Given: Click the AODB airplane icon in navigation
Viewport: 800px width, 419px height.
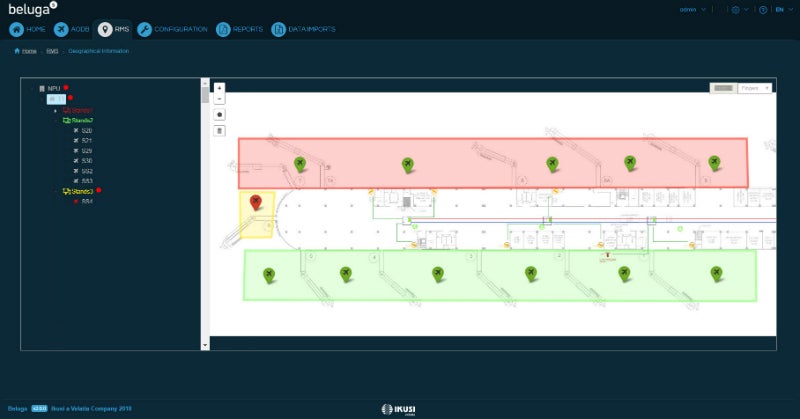Looking at the screenshot, I should [x=62, y=30].
